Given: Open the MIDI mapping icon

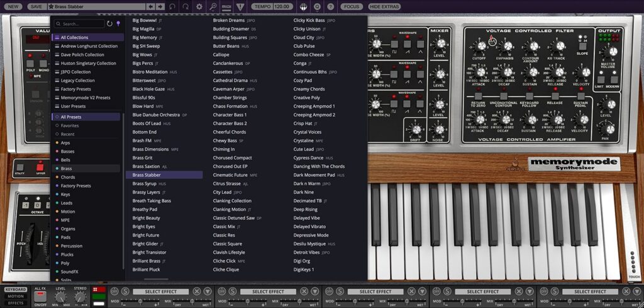Looking at the screenshot, I should coord(226,6).
